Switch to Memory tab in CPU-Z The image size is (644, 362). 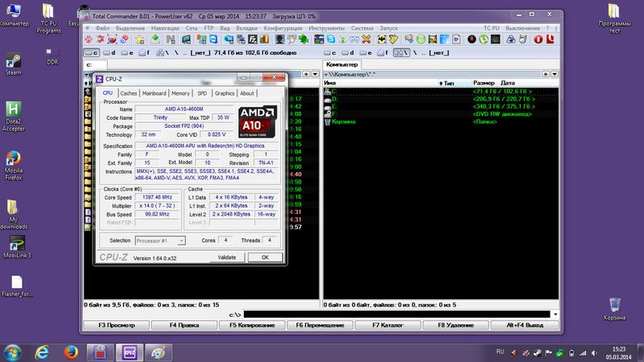point(180,93)
